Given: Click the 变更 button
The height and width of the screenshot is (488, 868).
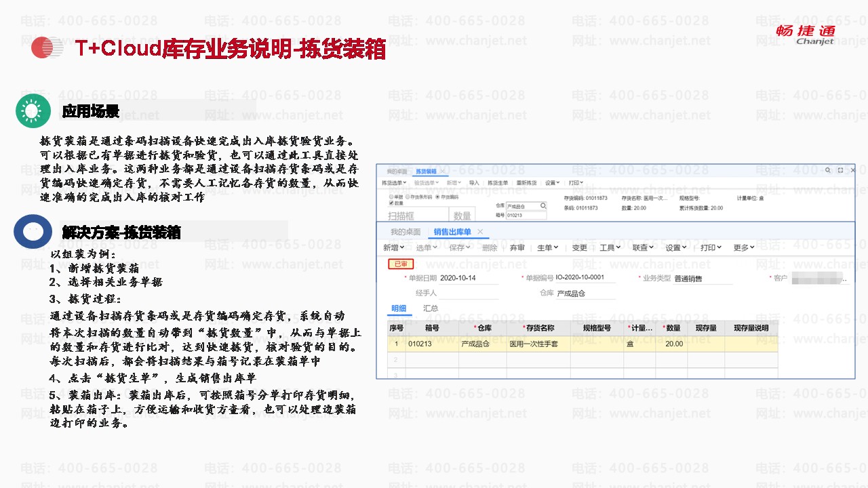Looking at the screenshot, I should [x=580, y=247].
